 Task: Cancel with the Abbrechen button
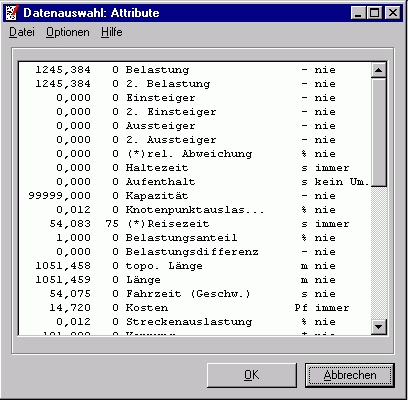(x=350, y=375)
